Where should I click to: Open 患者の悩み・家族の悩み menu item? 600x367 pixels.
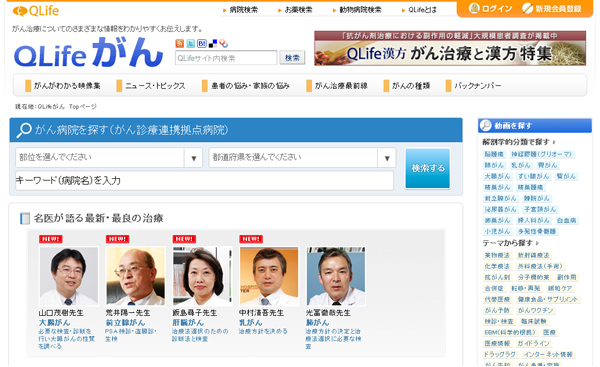246,86
